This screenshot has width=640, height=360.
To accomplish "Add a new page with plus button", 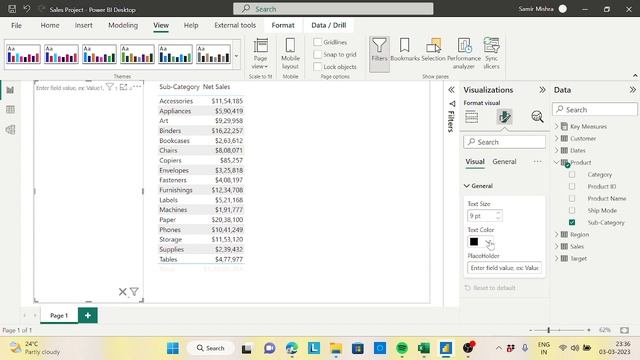I will (x=88, y=315).
